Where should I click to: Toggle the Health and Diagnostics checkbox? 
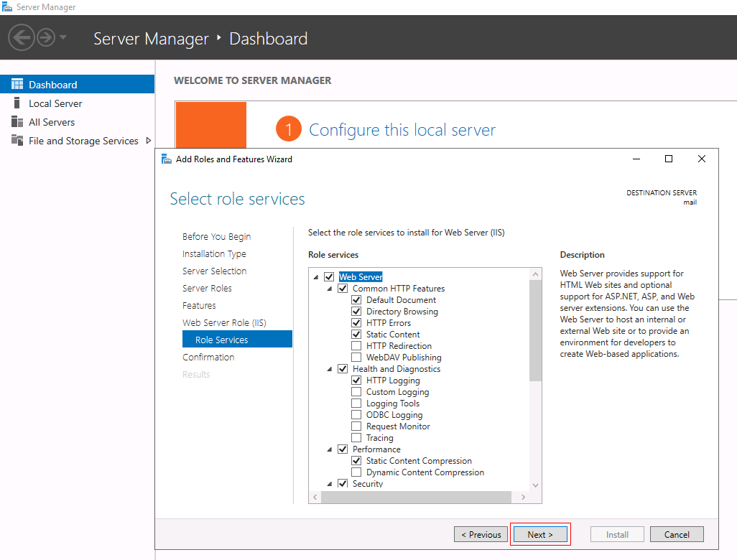click(343, 369)
